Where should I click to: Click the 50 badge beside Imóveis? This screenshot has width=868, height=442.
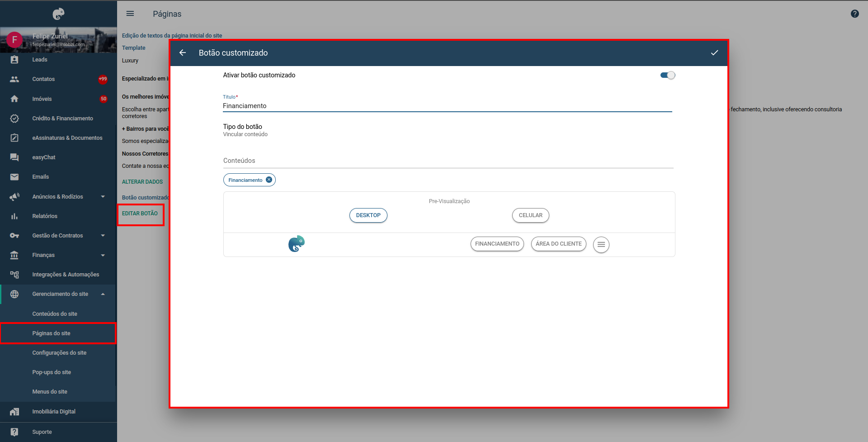(x=104, y=99)
